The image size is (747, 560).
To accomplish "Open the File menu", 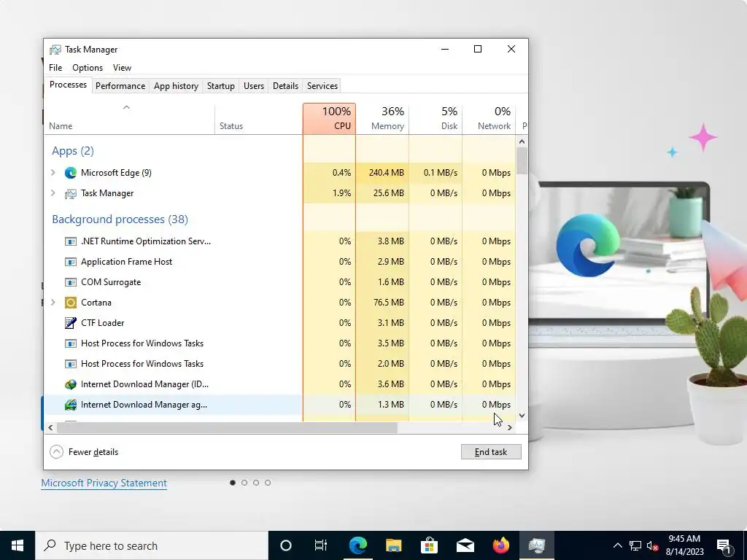I will pyautogui.click(x=55, y=68).
